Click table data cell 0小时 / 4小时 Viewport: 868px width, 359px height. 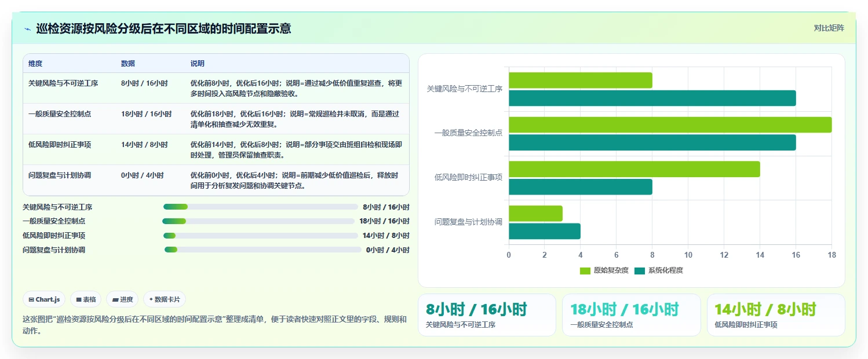coord(143,175)
